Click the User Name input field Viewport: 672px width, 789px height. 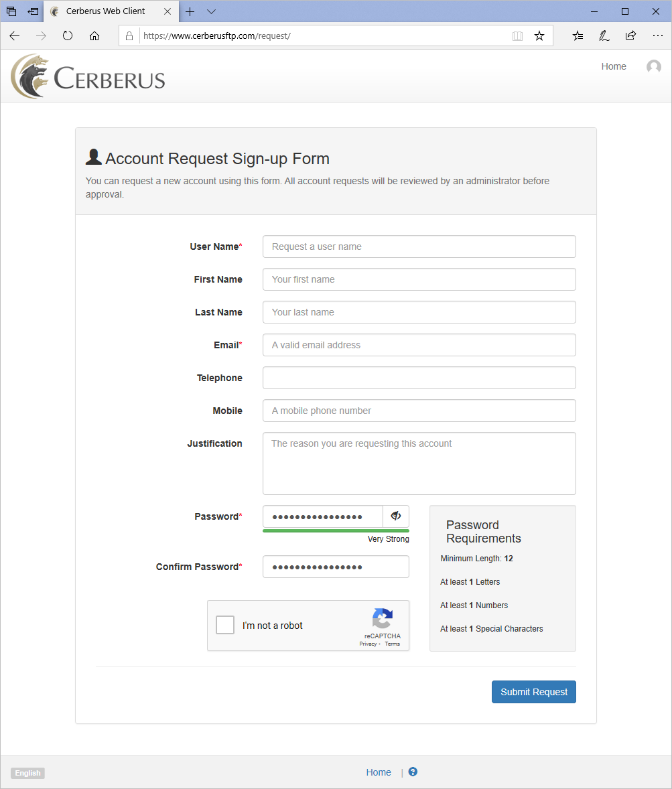tap(419, 246)
